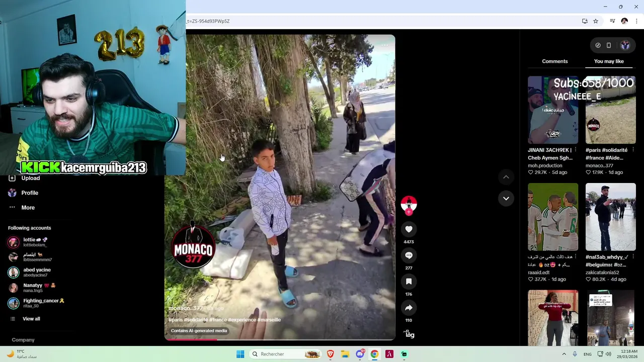Open zakicatalonia52 profile link
644x362 pixels.
click(x=602, y=273)
